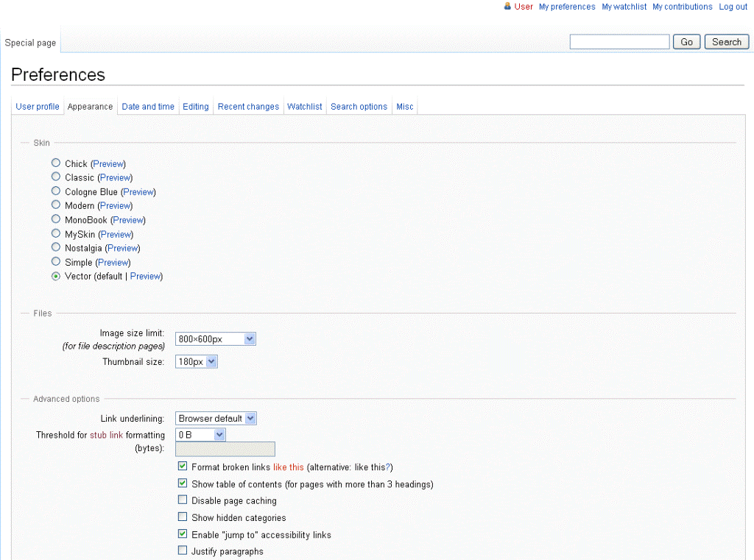Enable Justify paragraphs checkbox
Image resolution: width=754 pixels, height=560 pixels.
[183, 550]
